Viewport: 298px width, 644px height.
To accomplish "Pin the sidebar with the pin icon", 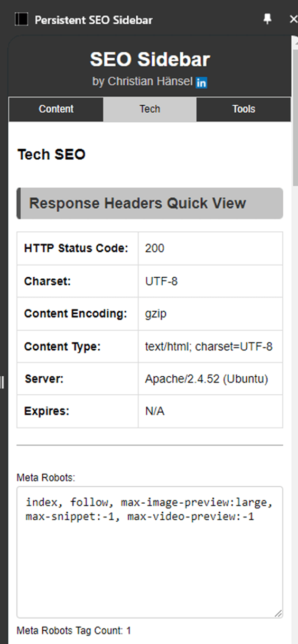I will (x=267, y=20).
